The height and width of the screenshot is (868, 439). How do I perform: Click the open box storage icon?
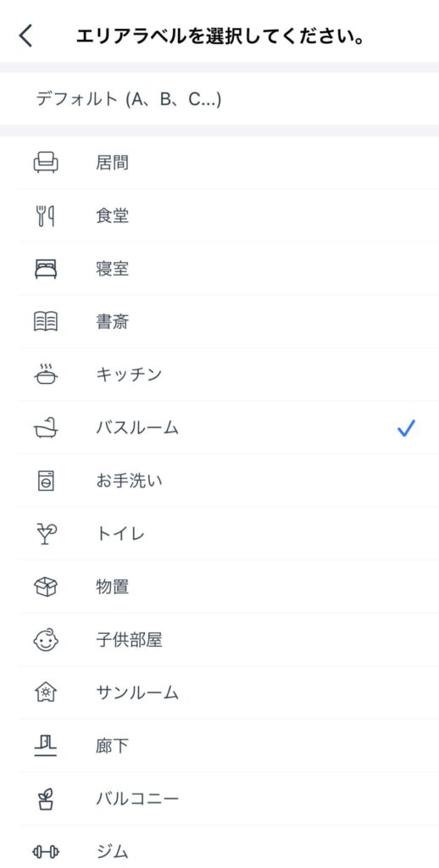click(x=46, y=587)
